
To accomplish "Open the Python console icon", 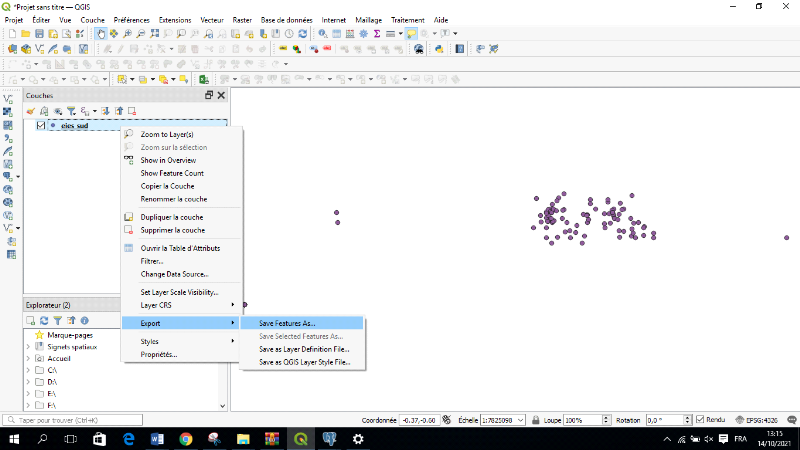I will (x=439, y=48).
